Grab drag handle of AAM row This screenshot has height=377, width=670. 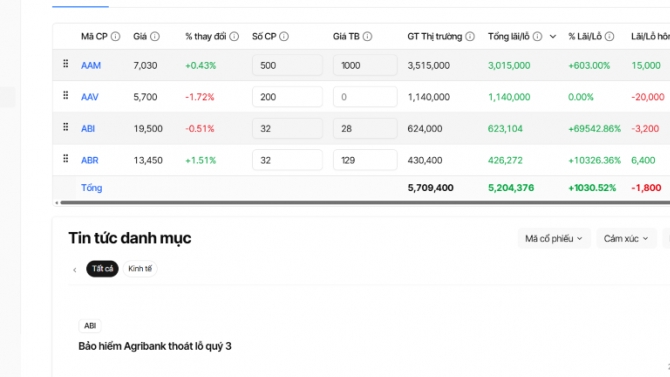(65, 64)
